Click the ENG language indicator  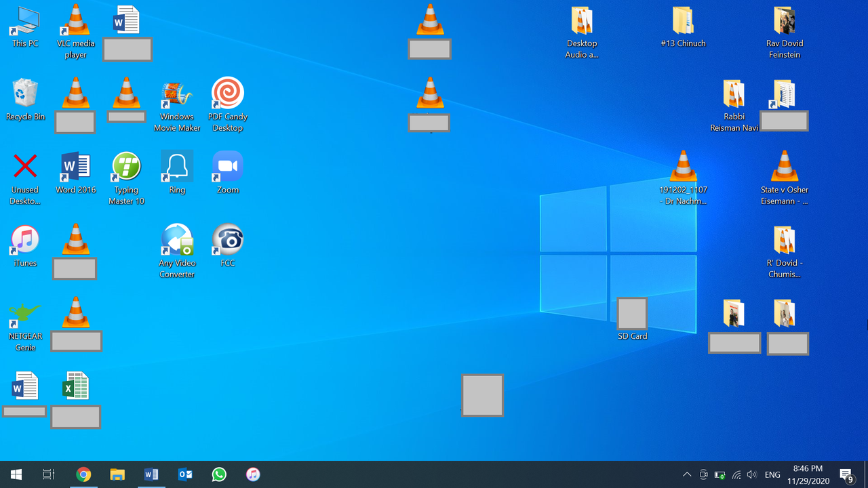point(772,474)
